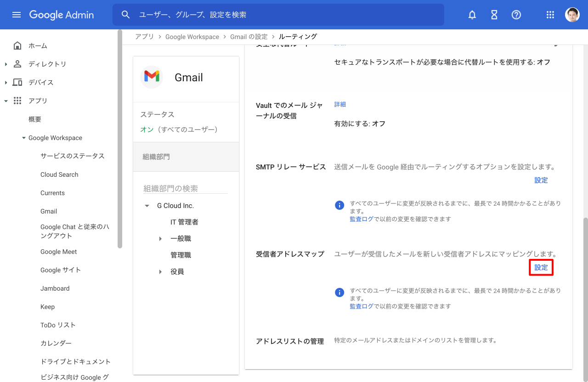Open Keep in sidebar
Screen dimensions: 588x382
[x=47, y=307]
